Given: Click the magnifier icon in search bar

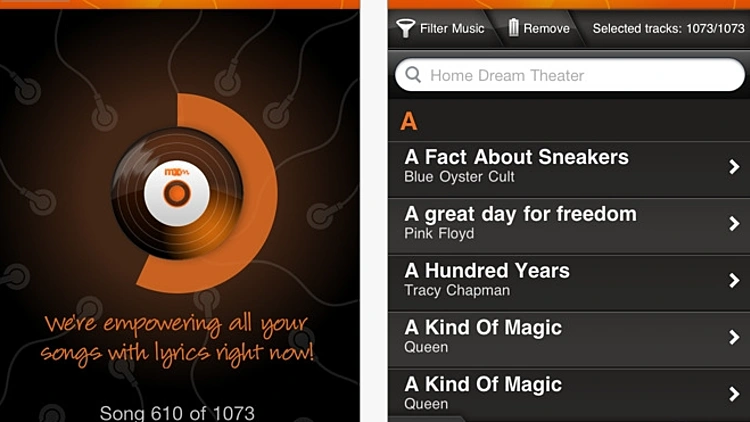Looking at the screenshot, I should [x=413, y=75].
